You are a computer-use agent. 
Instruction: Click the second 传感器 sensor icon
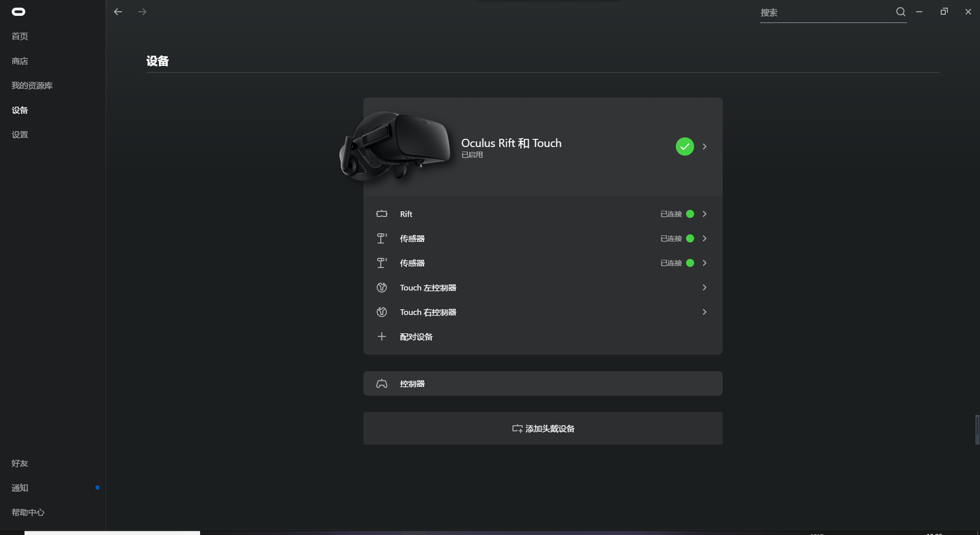pos(382,263)
